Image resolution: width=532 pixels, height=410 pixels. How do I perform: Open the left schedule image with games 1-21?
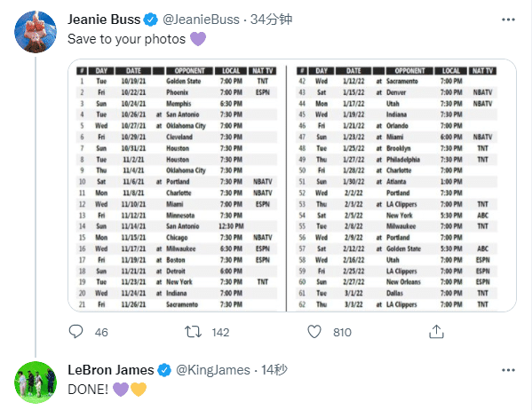[x=177, y=185]
